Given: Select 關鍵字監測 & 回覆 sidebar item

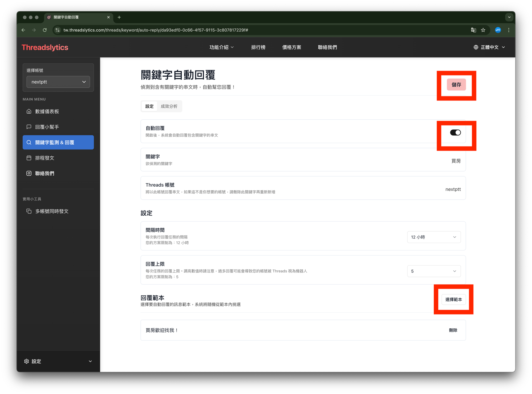Looking at the screenshot, I should [58, 142].
